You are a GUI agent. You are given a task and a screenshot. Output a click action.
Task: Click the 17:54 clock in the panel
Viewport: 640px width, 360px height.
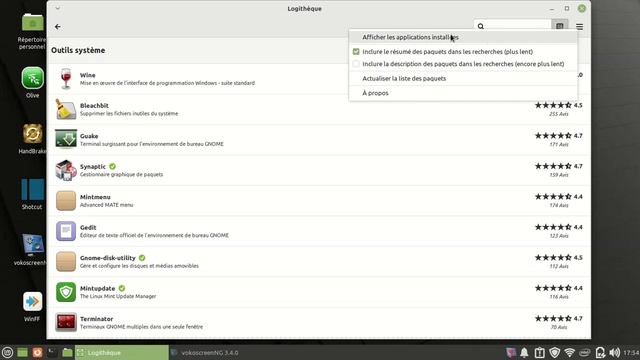(x=631, y=353)
